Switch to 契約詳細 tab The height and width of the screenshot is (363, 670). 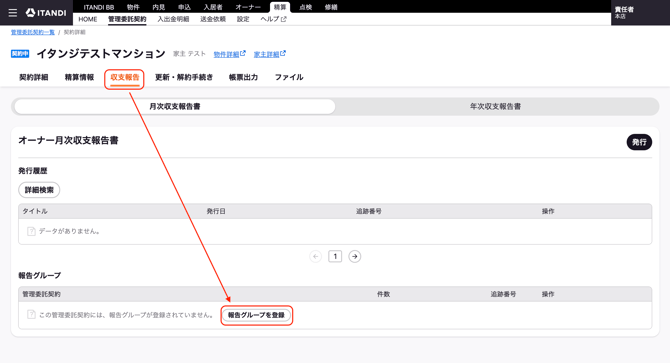point(34,77)
